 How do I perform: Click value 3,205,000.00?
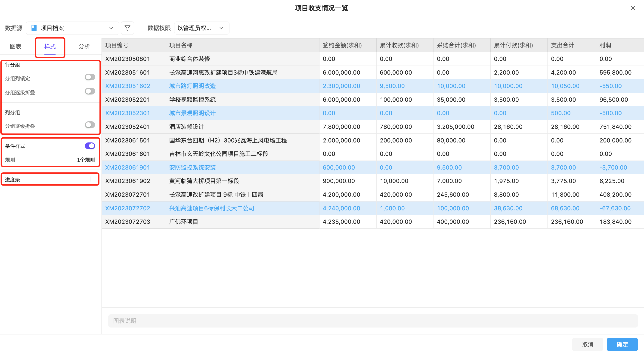[455, 127]
